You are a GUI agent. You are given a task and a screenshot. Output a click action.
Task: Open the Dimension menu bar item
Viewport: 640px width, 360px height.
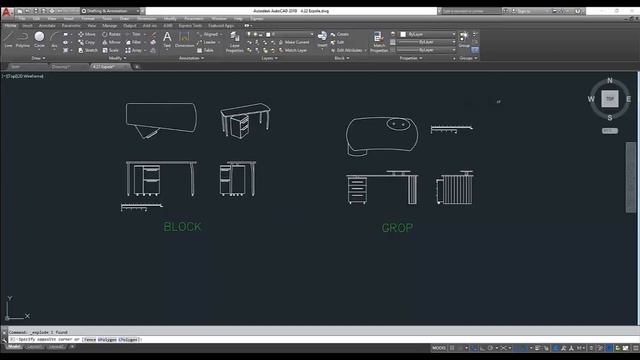point(146,19)
